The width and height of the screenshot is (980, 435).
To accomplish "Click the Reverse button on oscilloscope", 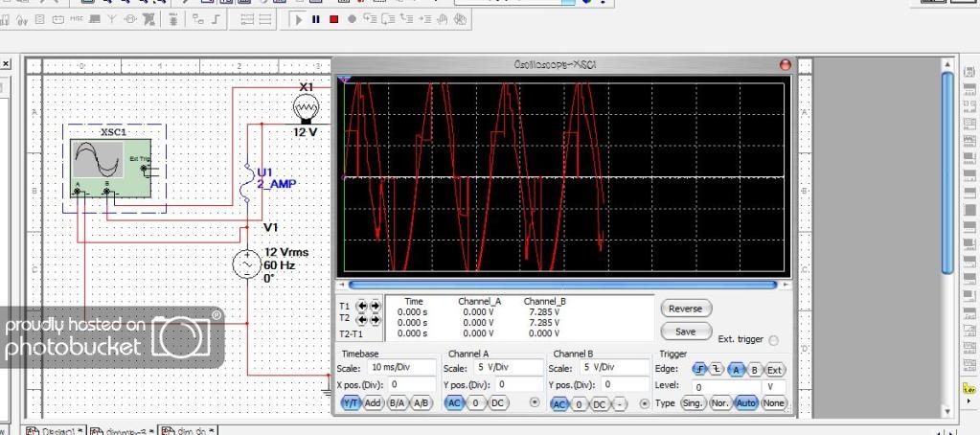I will [686, 309].
